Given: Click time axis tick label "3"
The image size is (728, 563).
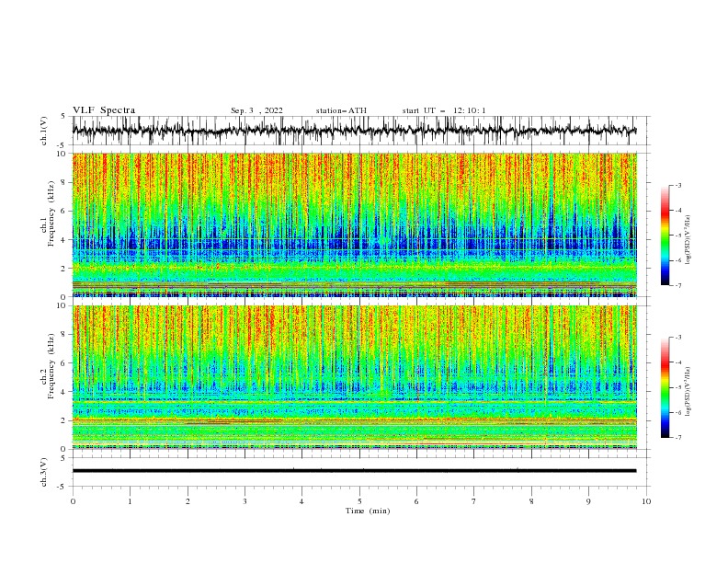Looking at the screenshot, I should tap(245, 501).
